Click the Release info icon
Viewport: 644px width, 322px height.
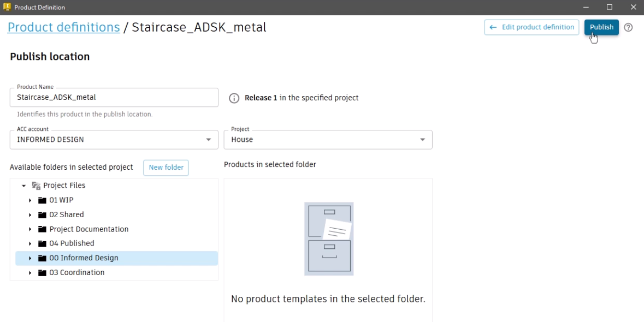tap(234, 98)
